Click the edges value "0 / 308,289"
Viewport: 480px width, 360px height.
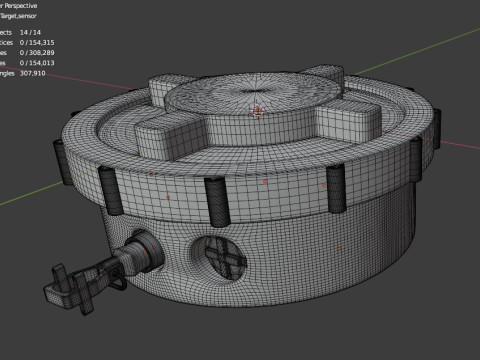tap(37, 53)
